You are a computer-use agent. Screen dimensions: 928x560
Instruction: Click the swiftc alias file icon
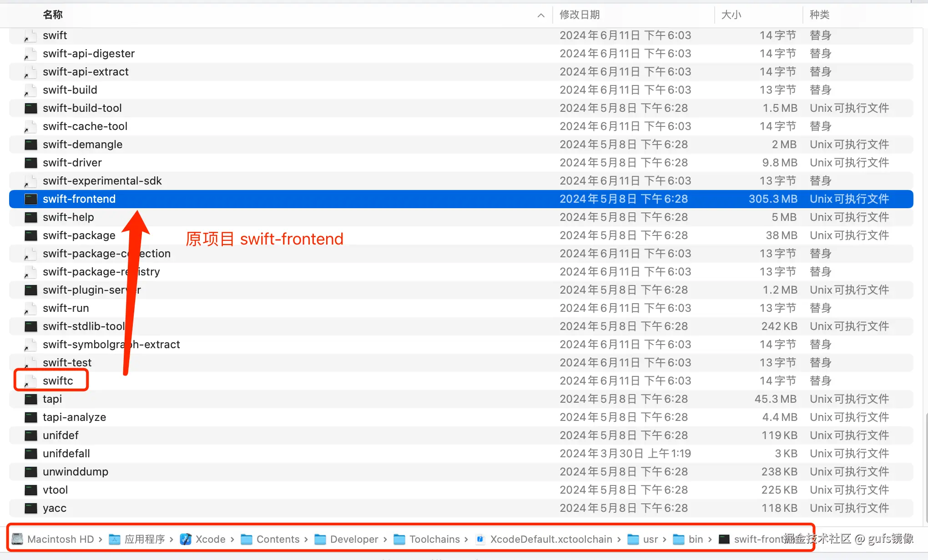30,381
